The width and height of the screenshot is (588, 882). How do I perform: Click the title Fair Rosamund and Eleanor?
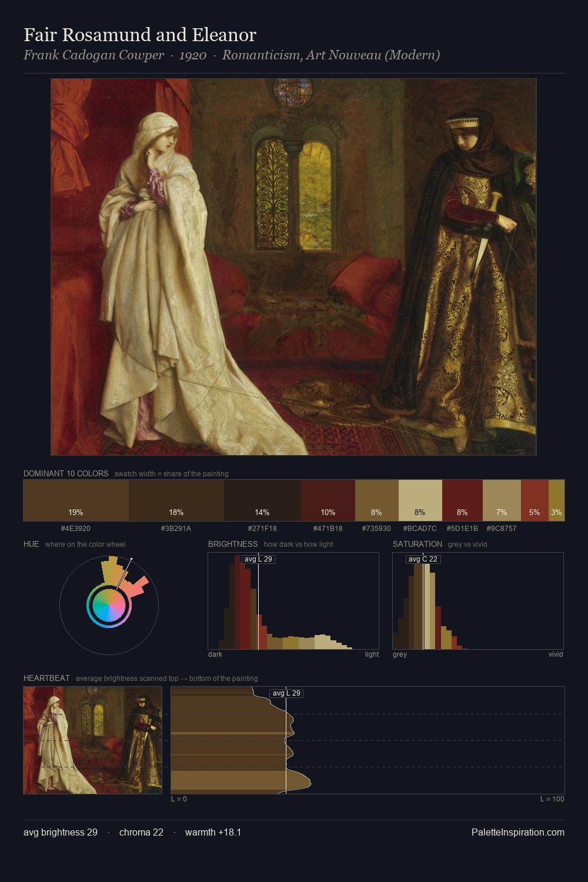coord(140,35)
